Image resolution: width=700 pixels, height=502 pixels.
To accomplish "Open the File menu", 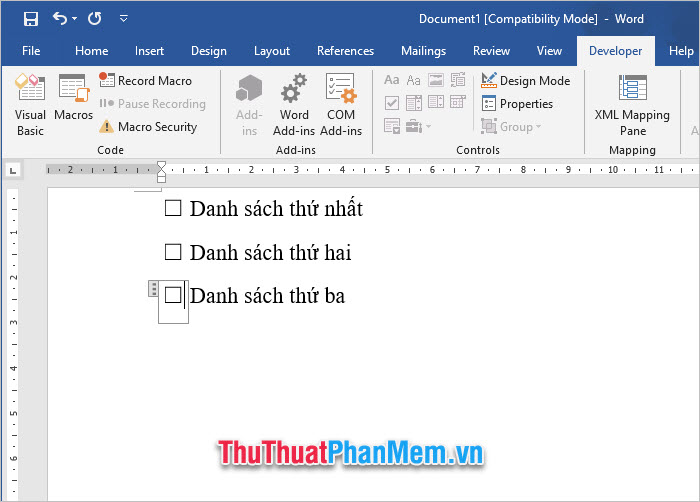I will tap(31, 51).
